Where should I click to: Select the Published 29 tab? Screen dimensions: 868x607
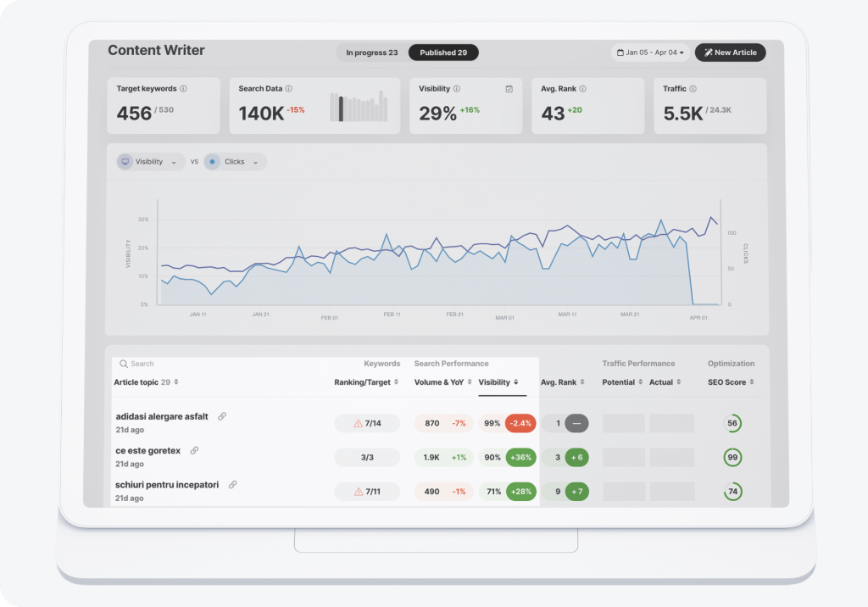pos(443,53)
